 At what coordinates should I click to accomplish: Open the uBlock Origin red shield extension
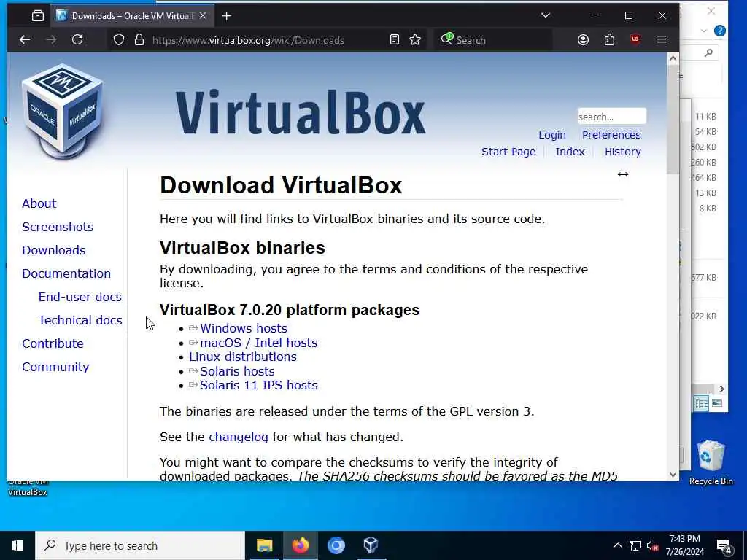pos(635,40)
